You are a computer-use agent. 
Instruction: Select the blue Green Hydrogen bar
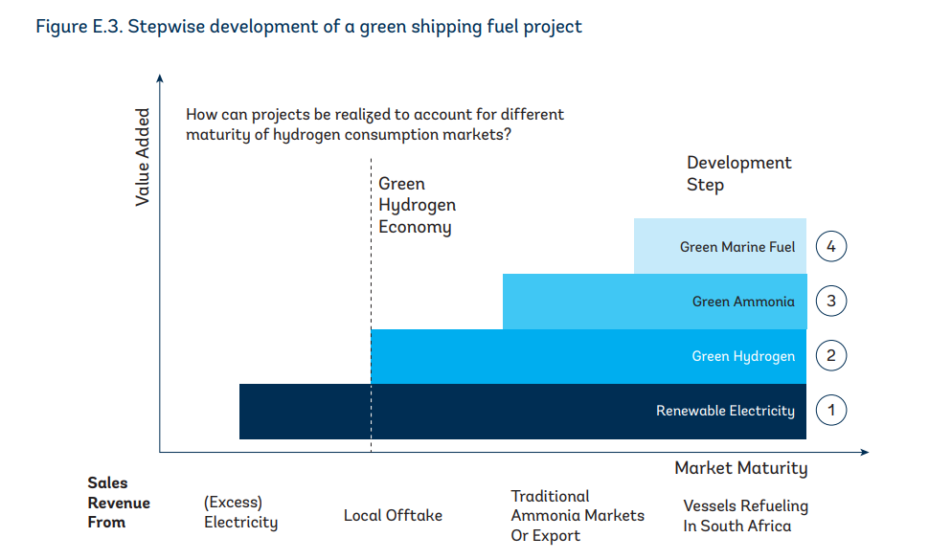click(587, 356)
